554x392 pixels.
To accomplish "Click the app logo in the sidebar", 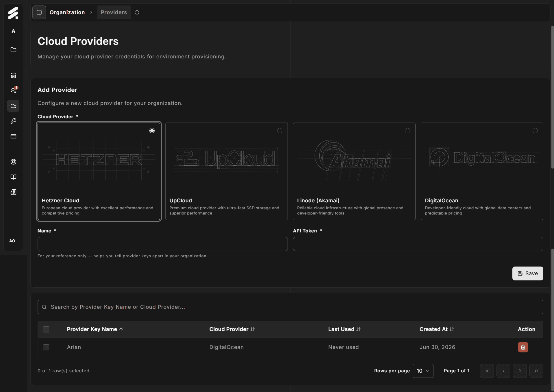I will [13, 13].
